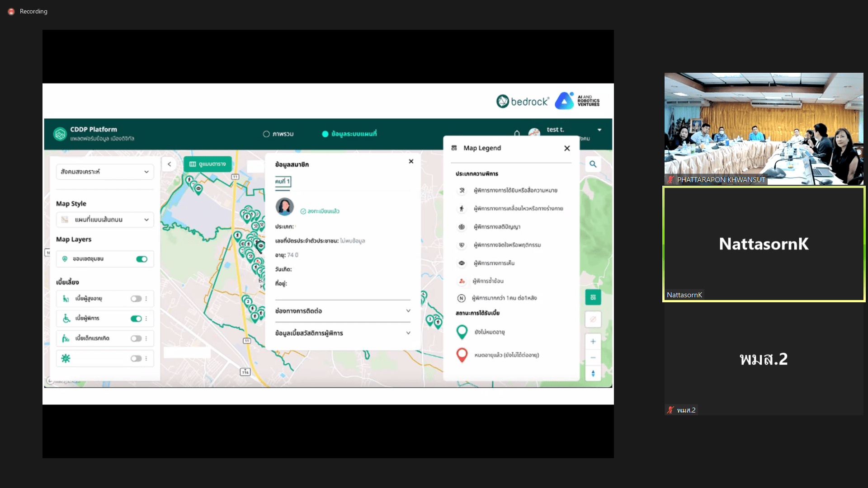
Task: Expand the ช่องทางการติดต่อ section
Action: [343, 311]
